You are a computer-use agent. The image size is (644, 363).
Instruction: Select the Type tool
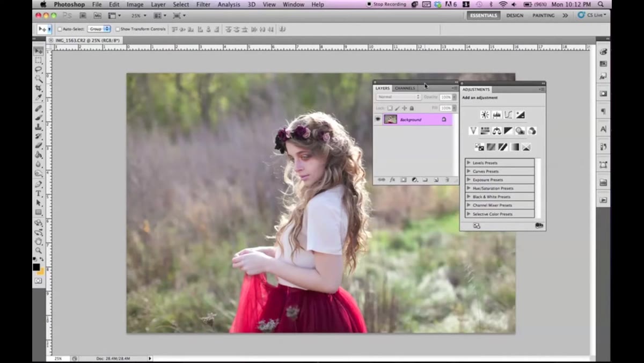click(x=39, y=193)
